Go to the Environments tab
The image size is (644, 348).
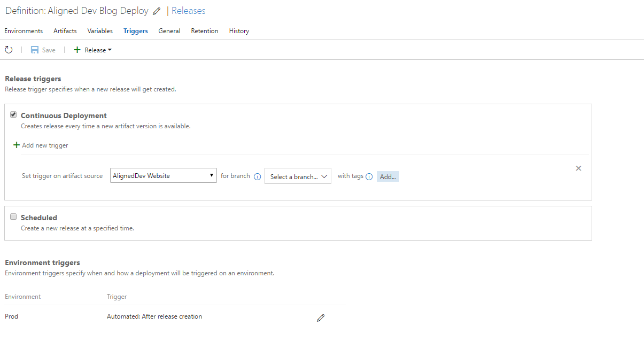pyautogui.click(x=24, y=31)
